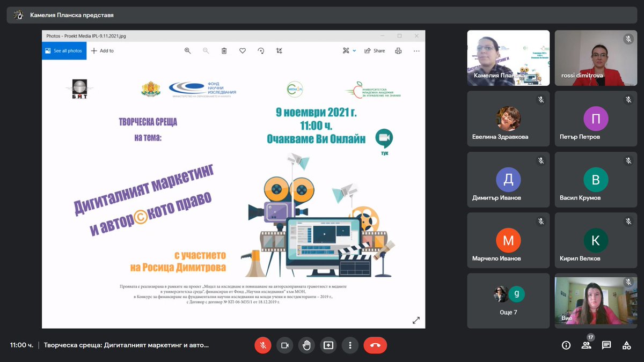Screen dimensions: 644x362
Task: Select Евелина Здравкова's participant tile
Action: [508, 119]
